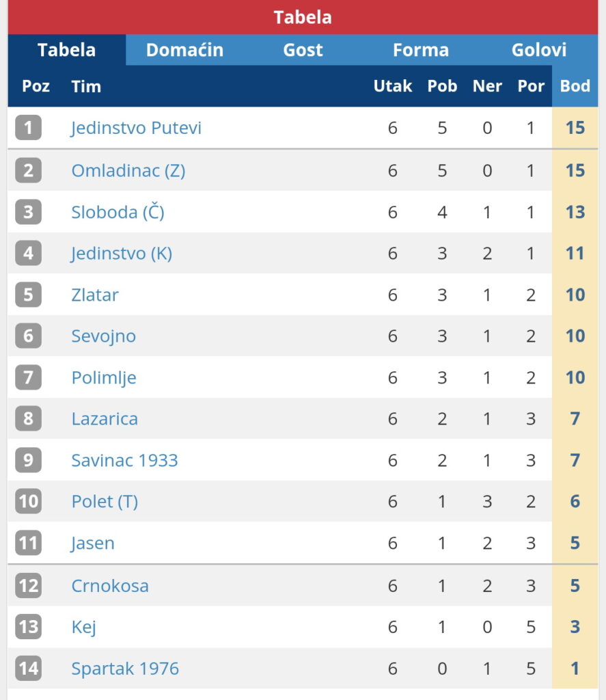606x700 pixels.
Task: Show the Golovi tab
Action: (x=539, y=50)
